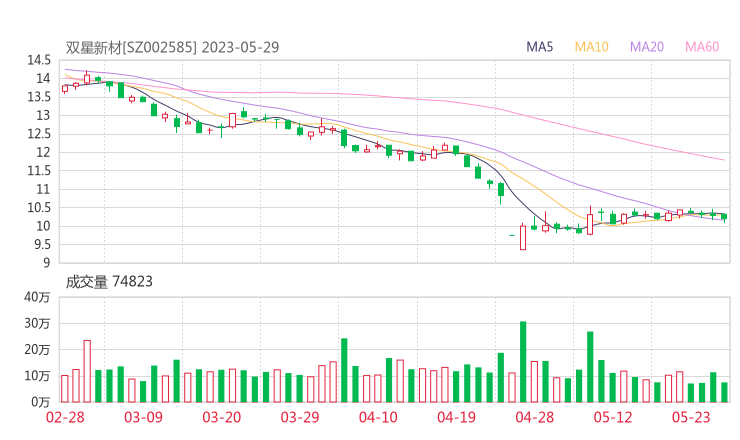Click the 成交量 74823 volume label
Image resolution: width=740 pixels, height=440 pixels.
point(109,282)
